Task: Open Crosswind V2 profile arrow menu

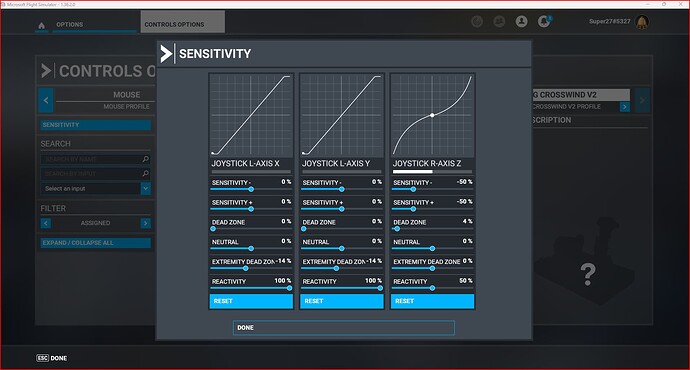Action: 624,106
